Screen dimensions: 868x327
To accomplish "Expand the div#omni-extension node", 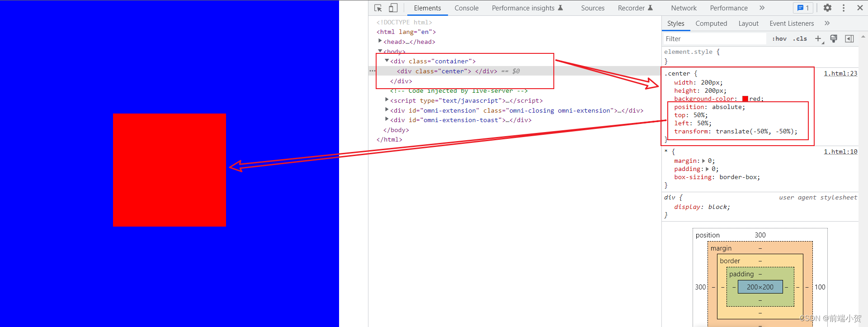I will [x=387, y=110].
